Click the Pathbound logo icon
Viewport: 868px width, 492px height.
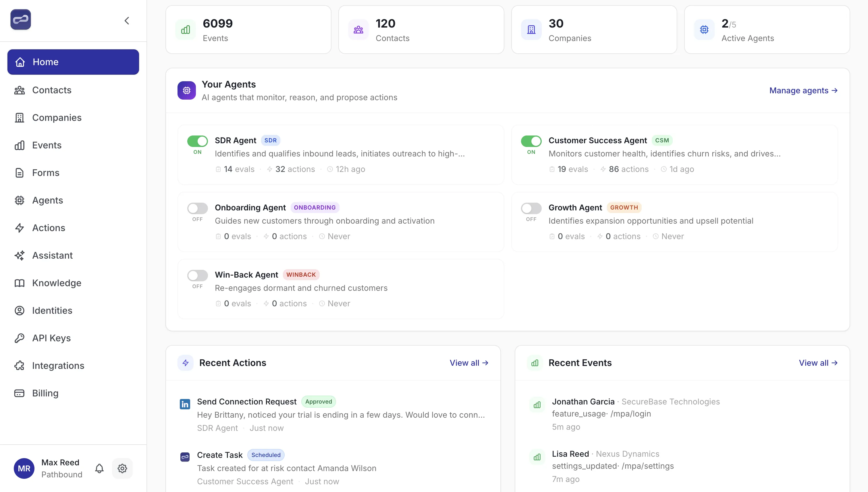21,20
